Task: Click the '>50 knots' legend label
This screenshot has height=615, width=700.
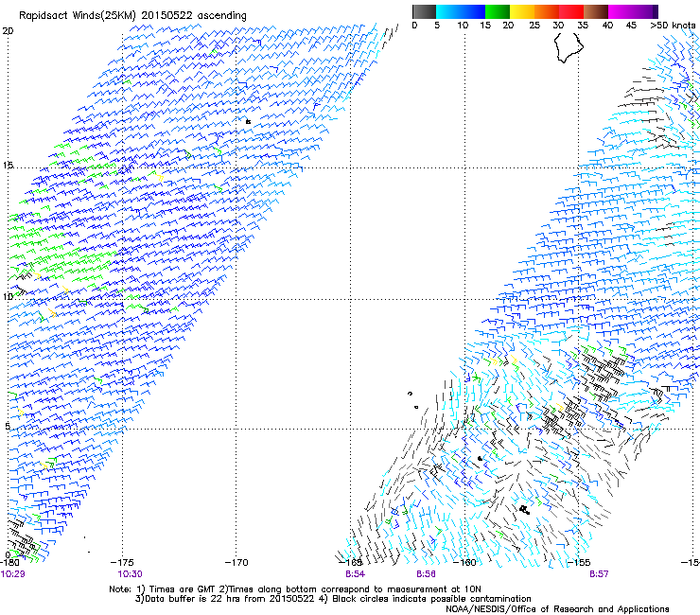Action: coord(673,26)
